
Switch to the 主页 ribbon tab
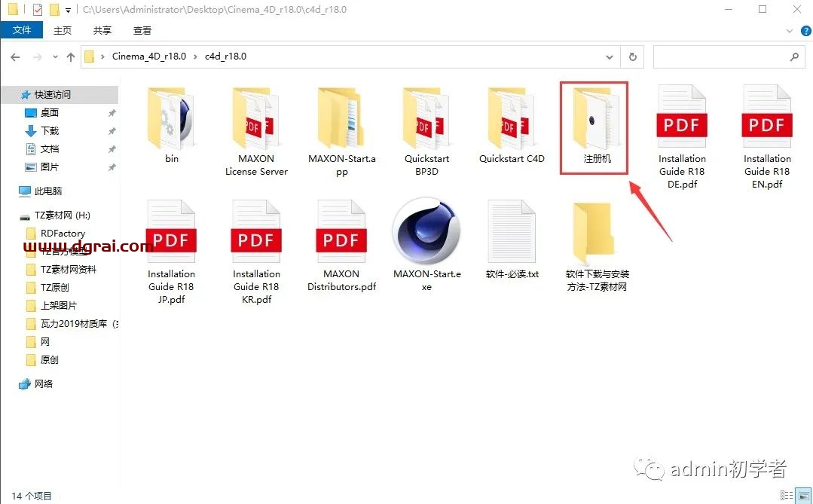tap(63, 31)
